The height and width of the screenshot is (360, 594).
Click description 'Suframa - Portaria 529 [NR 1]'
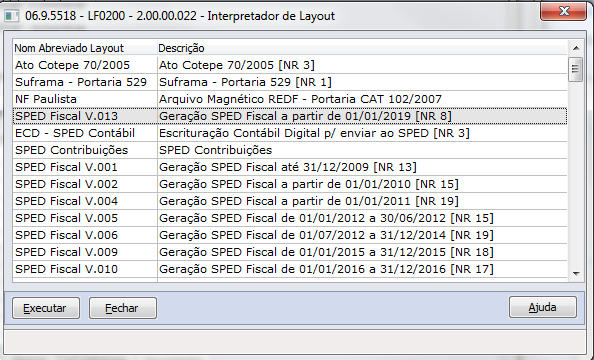[x=245, y=82]
